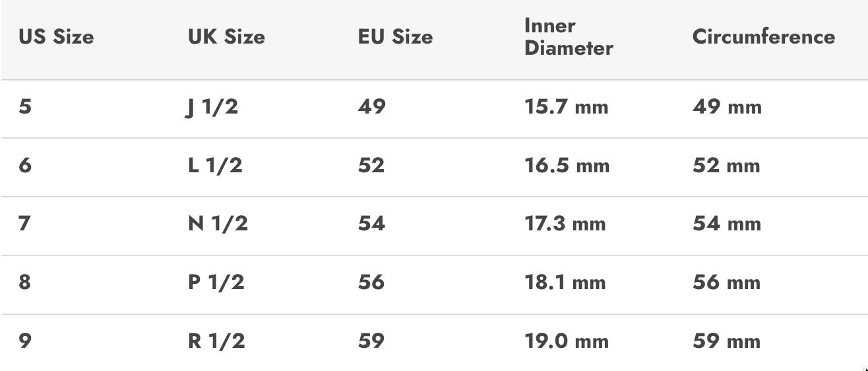
Task: Click the US Size column header
Action: click(56, 37)
